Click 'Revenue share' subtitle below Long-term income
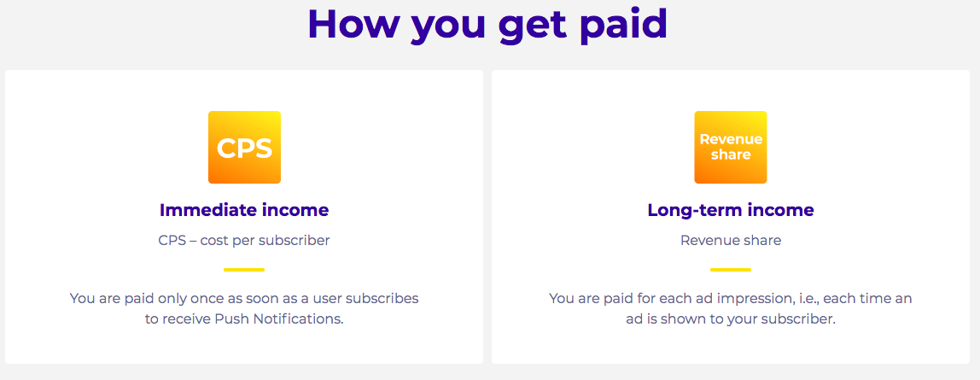The image size is (980, 380). [731, 241]
